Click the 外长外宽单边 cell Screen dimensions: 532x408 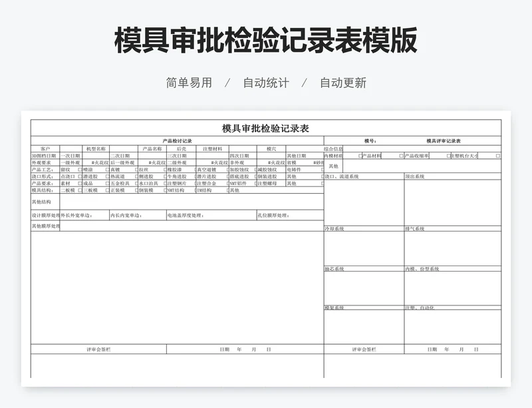84,216
